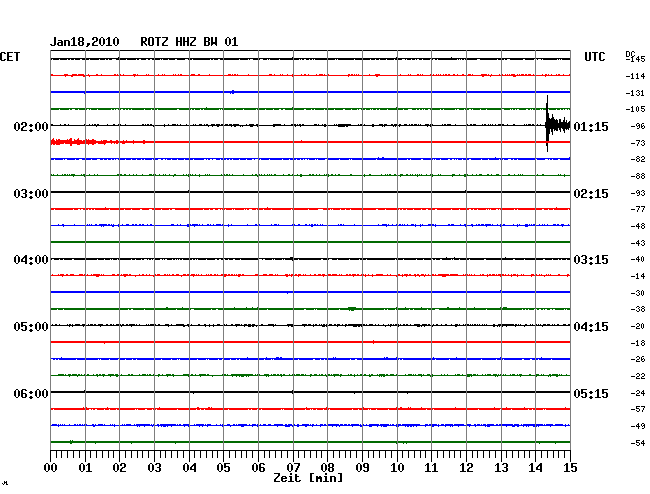Click the DC offset value -145

[635, 59]
